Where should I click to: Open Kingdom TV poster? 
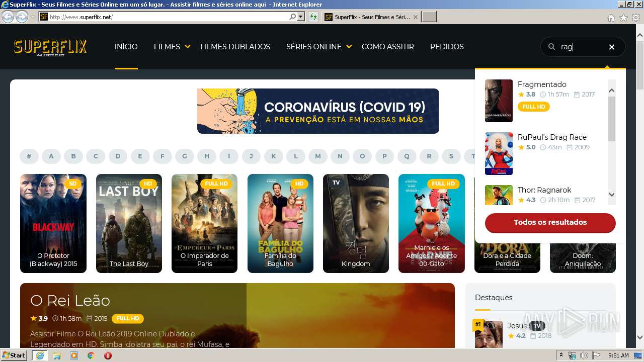pyautogui.click(x=356, y=223)
